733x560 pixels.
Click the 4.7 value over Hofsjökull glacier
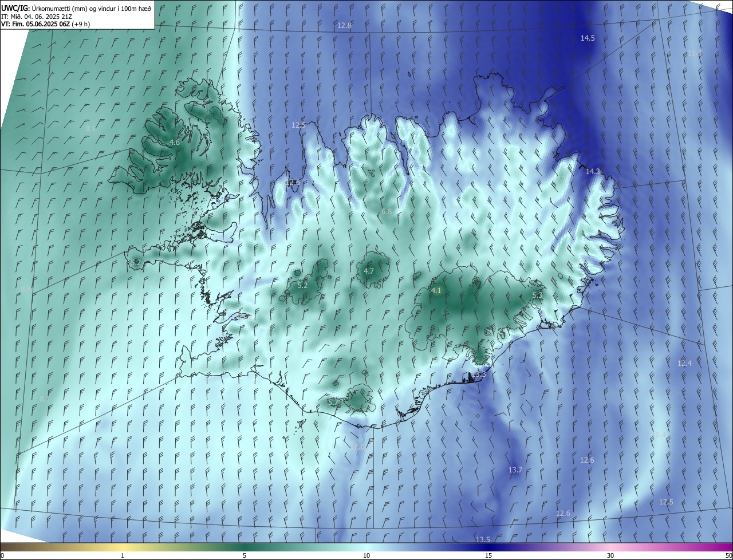(369, 271)
